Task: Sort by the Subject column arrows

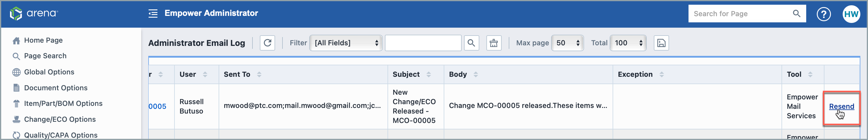Action: [x=428, y=74]
